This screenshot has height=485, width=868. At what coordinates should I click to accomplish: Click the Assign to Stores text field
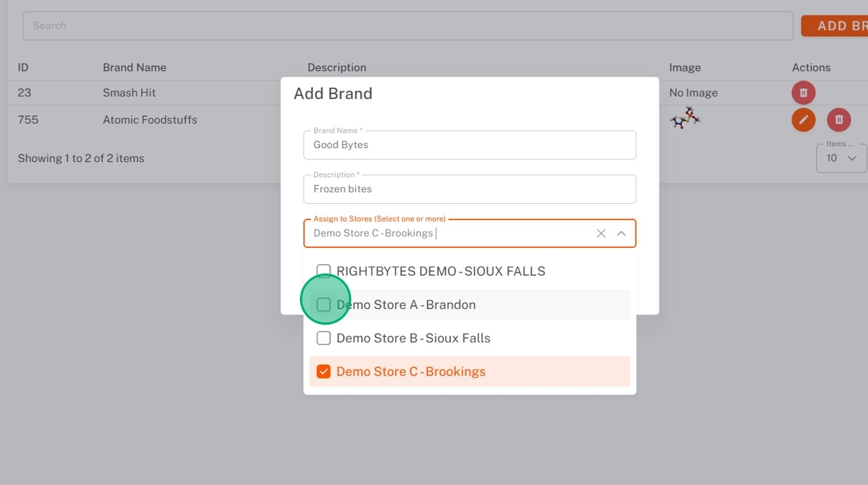point(449,233)
